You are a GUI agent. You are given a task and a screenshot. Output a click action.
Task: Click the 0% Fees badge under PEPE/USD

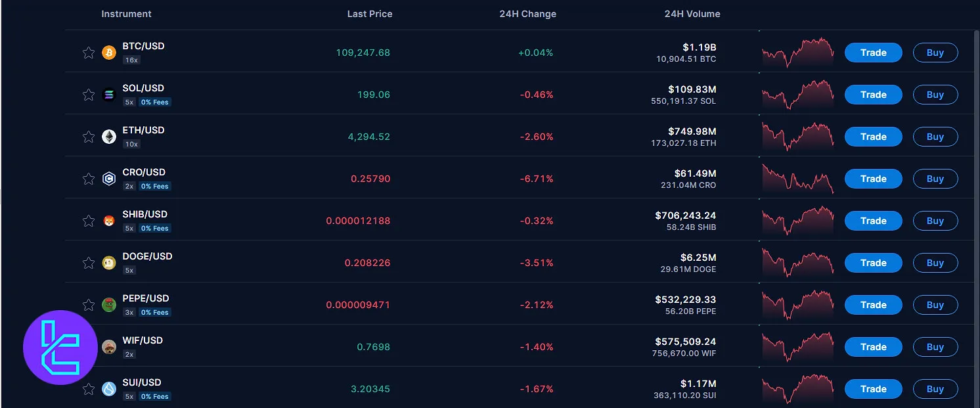(155, 312)
